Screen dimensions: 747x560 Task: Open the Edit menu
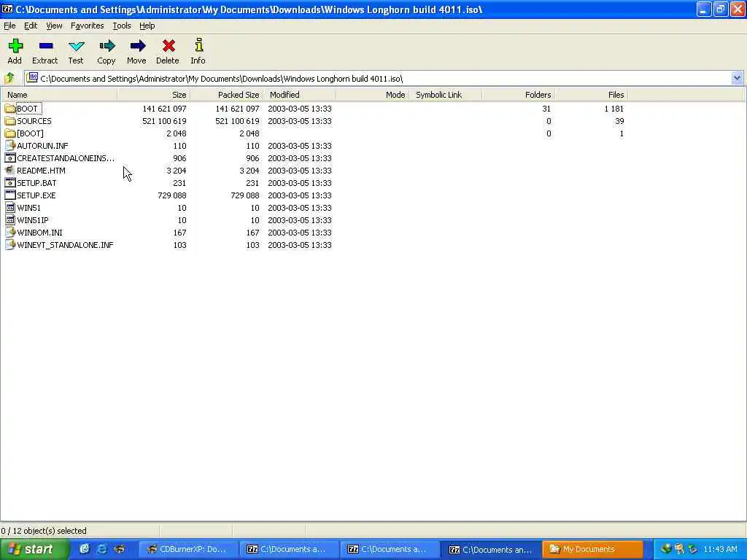[31, 26]
